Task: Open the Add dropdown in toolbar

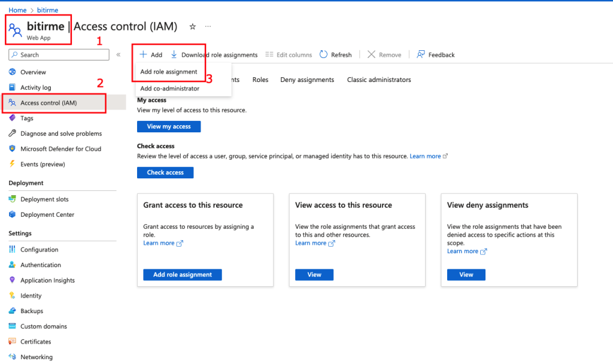Action: coord(151,54)
